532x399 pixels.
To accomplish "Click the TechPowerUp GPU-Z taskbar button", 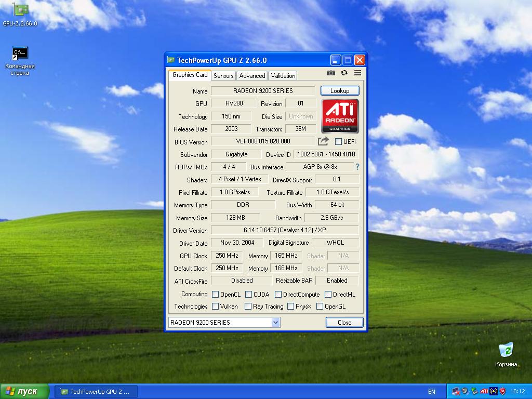I will 96,392.
